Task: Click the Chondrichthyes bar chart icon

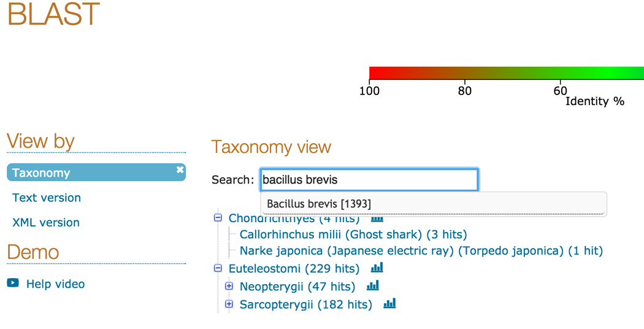Action: point(377,219)
